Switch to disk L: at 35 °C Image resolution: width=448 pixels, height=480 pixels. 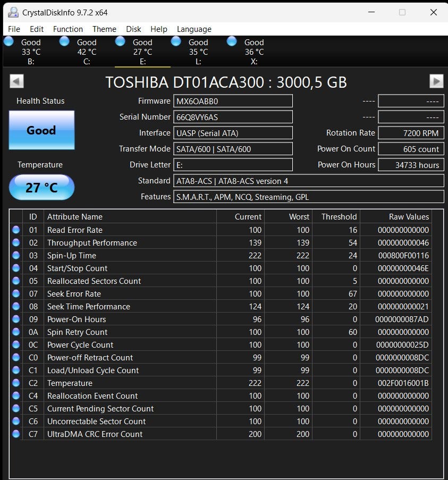[198, 52]
